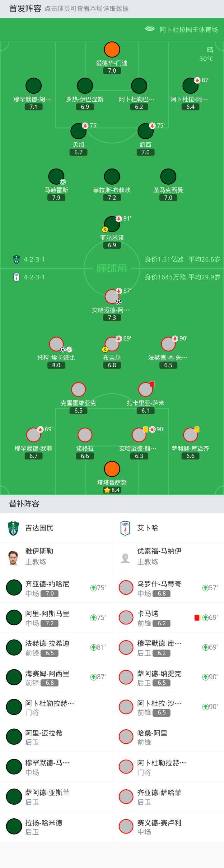This screenshot has width=224, height=868.
Task: Click the 吉达国民 team crest in substitutes
Action: [13, 528]
